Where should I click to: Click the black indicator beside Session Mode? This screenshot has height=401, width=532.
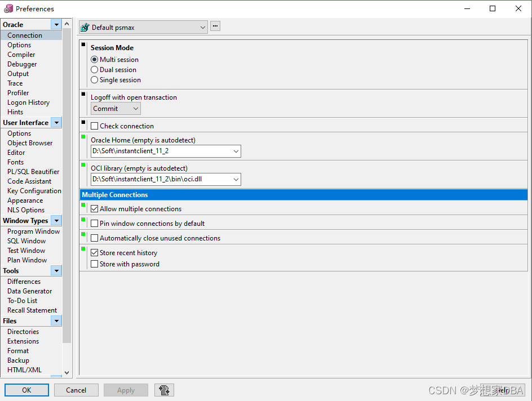click(83, 44)
